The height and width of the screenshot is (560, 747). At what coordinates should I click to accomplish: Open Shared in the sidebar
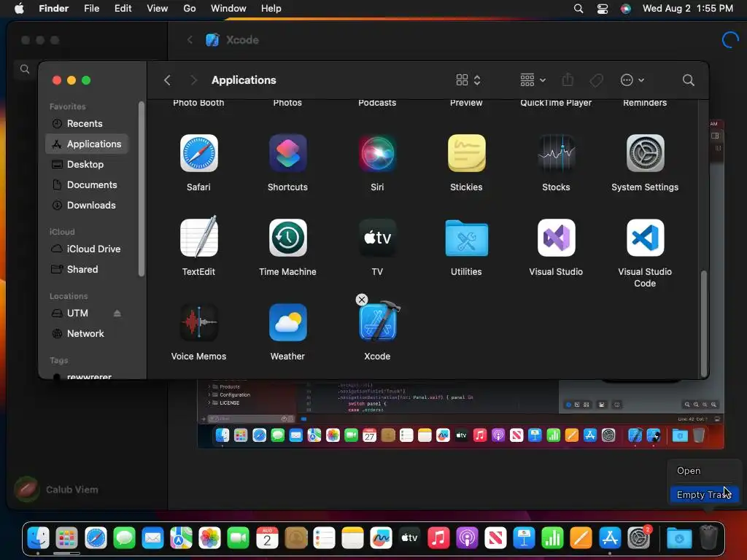(x=88, y=269)
